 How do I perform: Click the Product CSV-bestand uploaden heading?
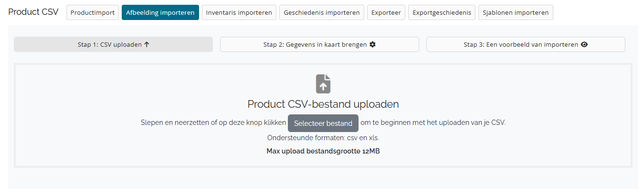(323, 104)
